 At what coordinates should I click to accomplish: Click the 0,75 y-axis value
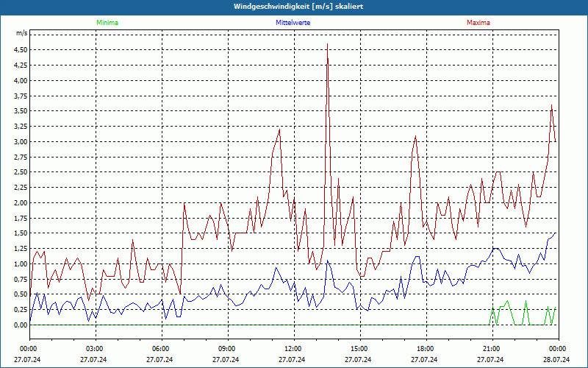(x=21, y=280)
